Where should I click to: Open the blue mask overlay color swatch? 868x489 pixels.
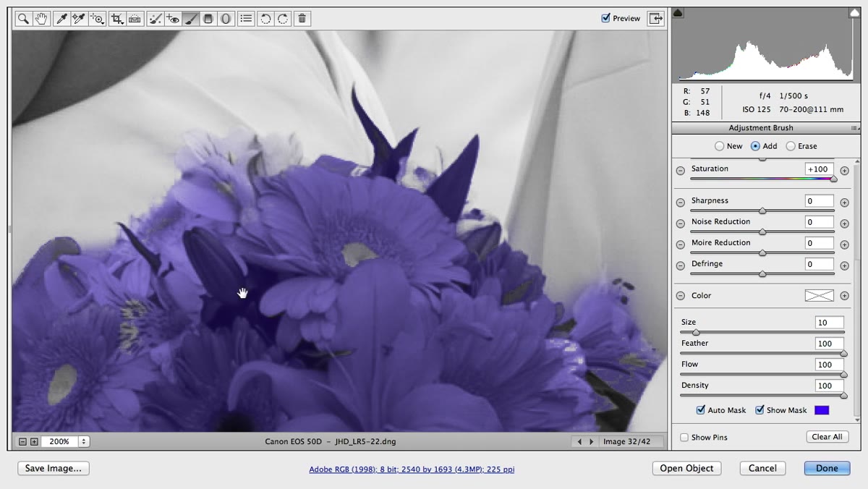(822, 410)
